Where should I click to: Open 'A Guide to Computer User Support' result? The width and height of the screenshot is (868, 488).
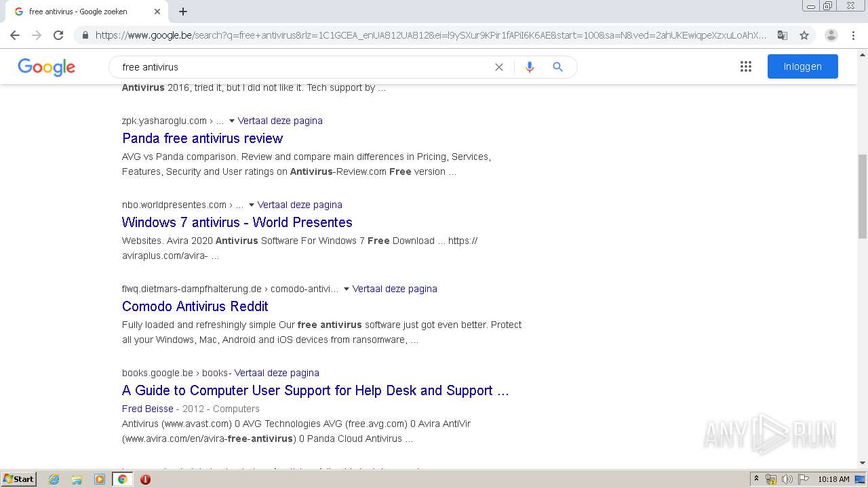click(315, 390)
